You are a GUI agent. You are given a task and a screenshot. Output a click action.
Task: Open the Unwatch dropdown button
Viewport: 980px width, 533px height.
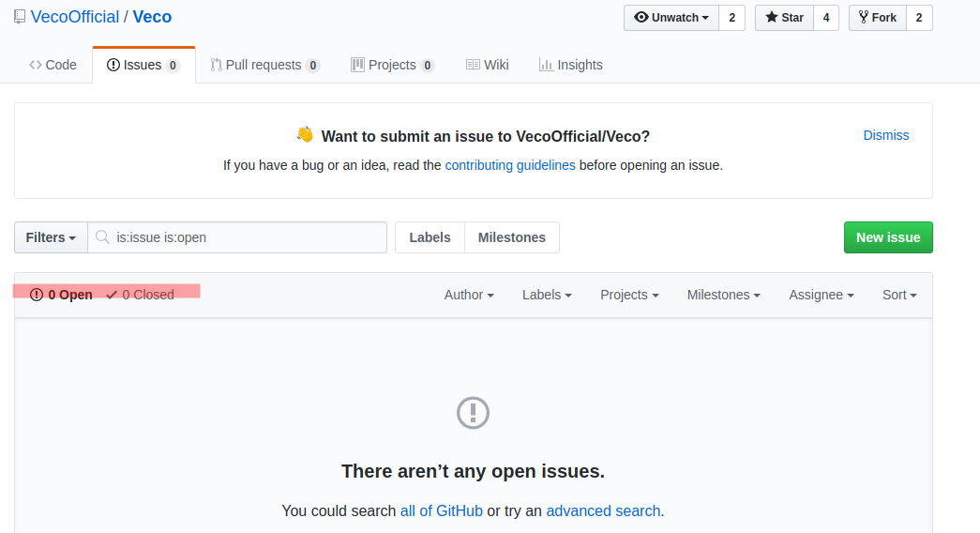671,18
